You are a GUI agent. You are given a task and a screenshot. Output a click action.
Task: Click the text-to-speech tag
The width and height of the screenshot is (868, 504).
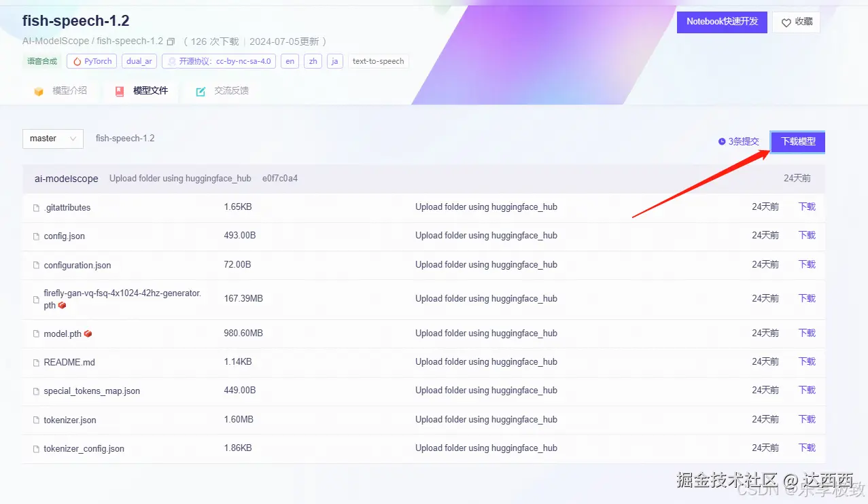click(x=379, y=61)
